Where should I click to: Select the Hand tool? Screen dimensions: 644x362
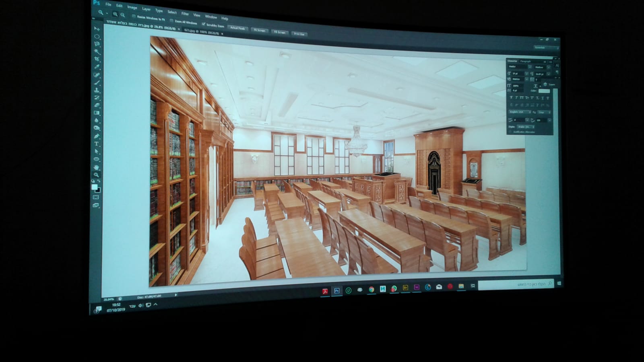pyautogui.click(x=97, y=167)
